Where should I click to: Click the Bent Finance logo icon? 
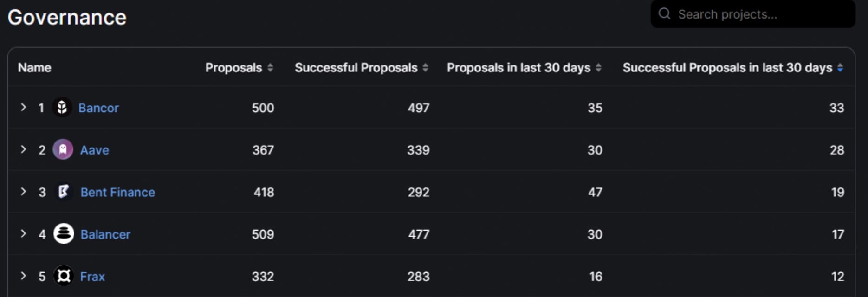pos(63,192)
